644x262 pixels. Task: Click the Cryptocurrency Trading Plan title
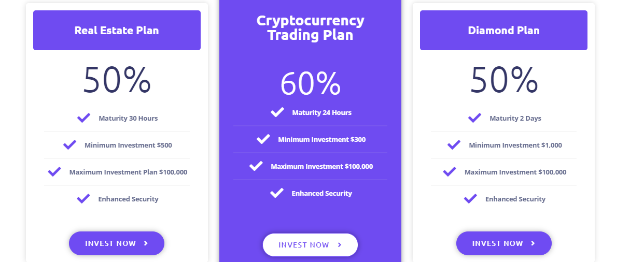point(310,28)
